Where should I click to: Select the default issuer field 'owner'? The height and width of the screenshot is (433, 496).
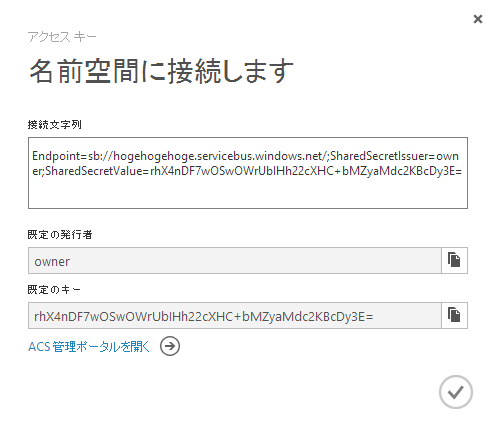tap(235, 260)
